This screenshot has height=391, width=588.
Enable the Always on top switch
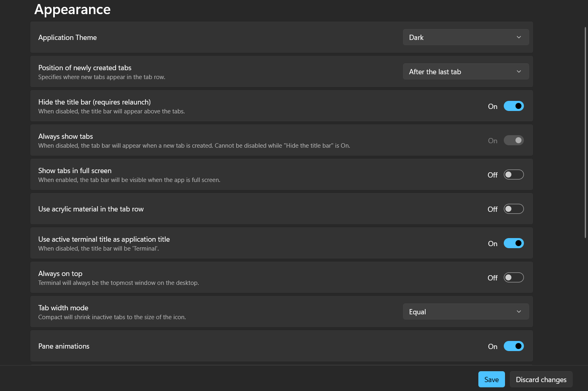coord(514,278)
